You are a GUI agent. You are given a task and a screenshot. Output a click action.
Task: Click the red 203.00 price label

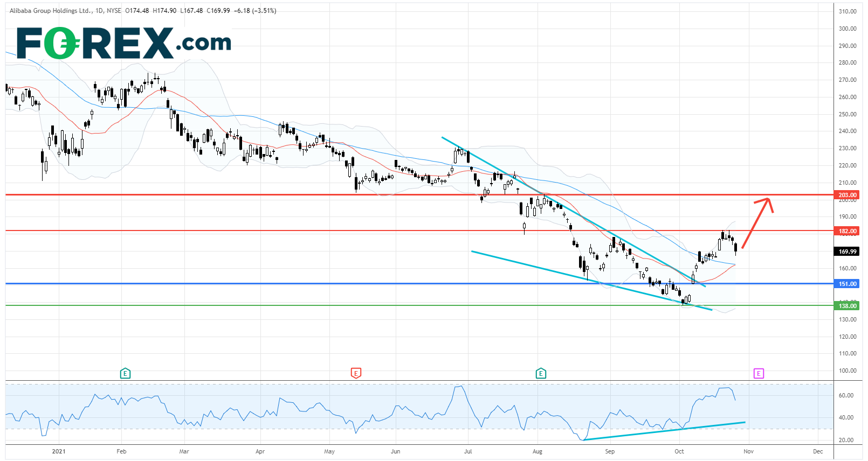847,195
